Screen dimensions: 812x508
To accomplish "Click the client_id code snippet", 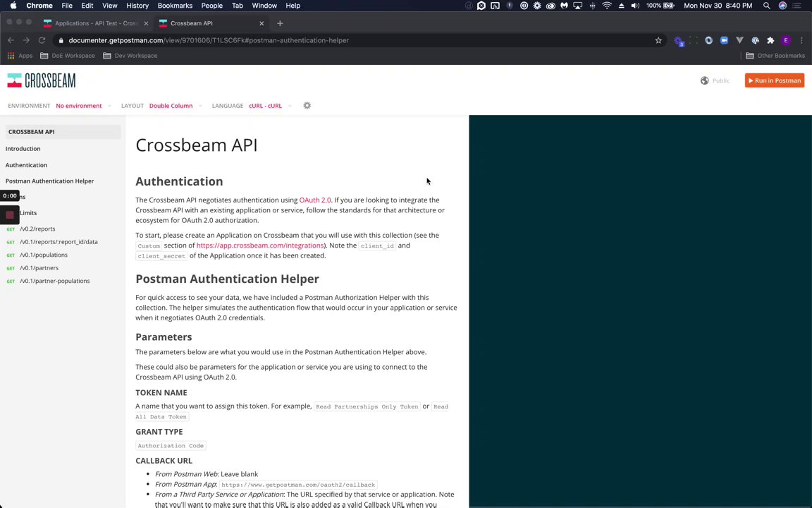I will pos(377,246).
